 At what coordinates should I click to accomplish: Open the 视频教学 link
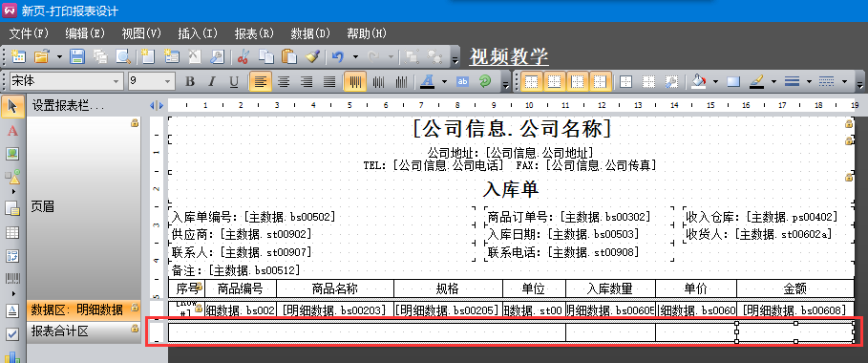509,56
